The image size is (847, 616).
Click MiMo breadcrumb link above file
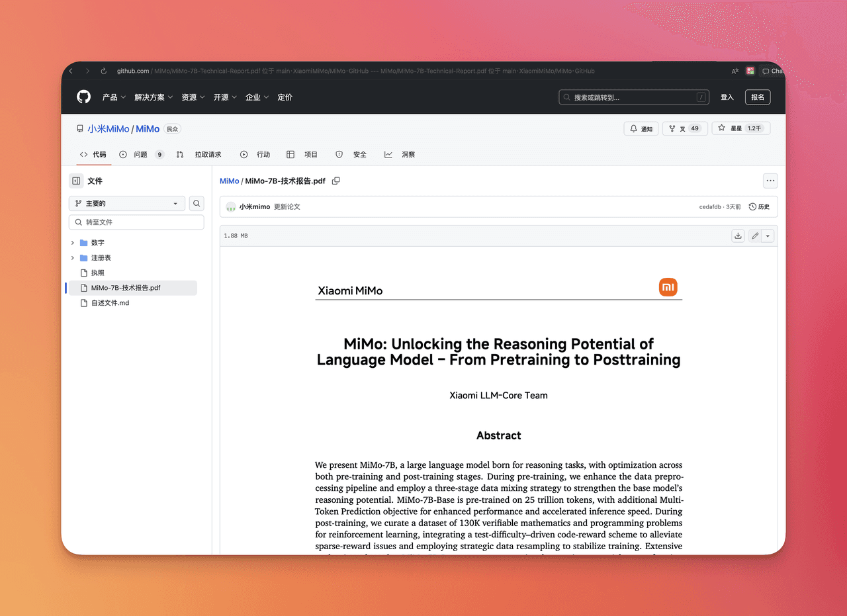[x=229, y=181]
